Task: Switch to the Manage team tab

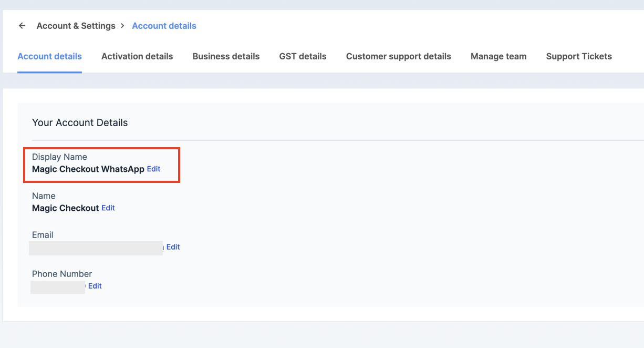Action: tap(498, 56)
